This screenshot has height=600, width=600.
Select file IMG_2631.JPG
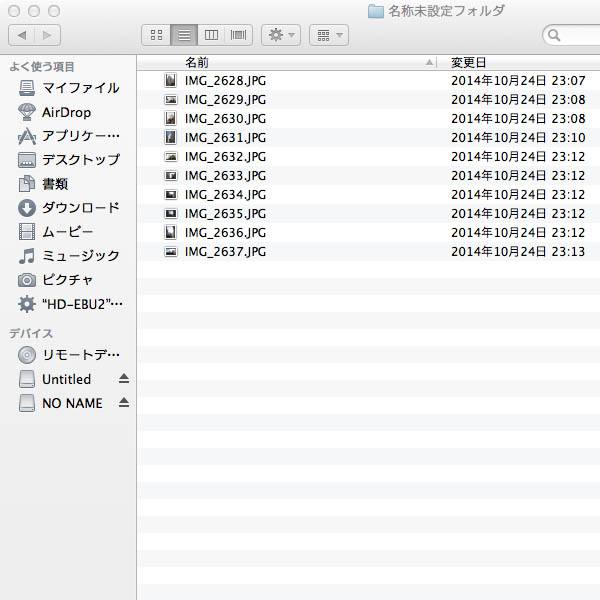click(225, 137)
